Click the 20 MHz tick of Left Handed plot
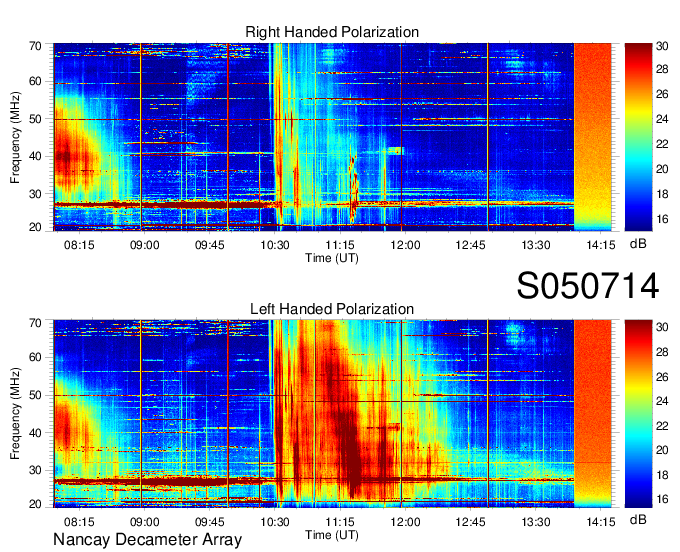This screenshot has width=680, height=552. tap(35, 504)
